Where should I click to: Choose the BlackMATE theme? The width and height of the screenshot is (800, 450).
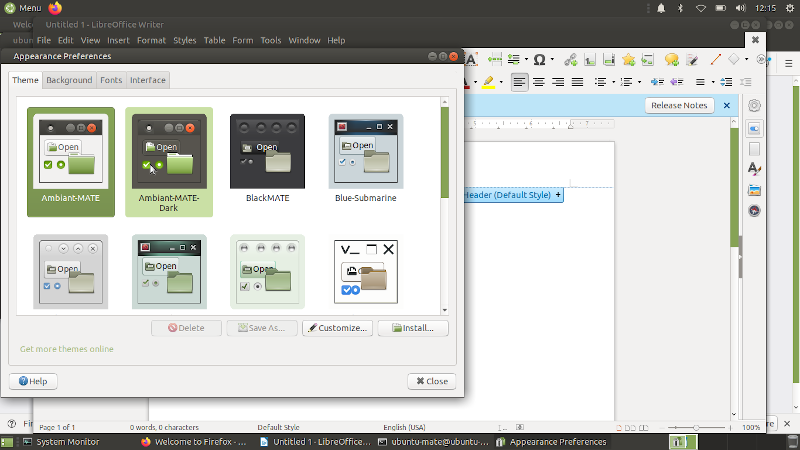point(267,151)
